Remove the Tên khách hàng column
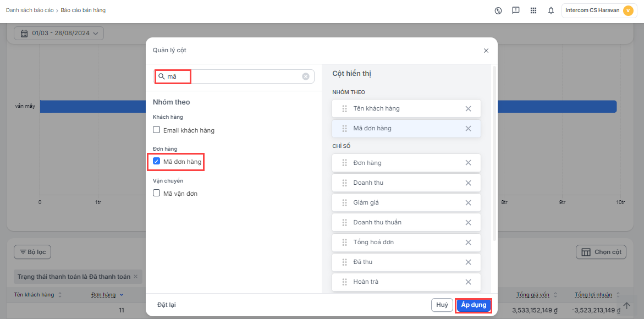The image size is (644, 319). (468, 108)
